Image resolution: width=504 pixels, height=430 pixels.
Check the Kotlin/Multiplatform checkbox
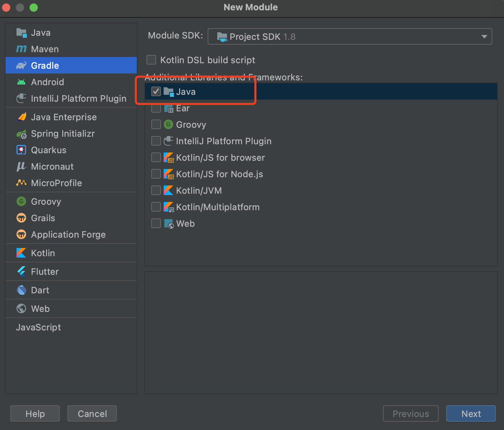[x=156, y=207]
